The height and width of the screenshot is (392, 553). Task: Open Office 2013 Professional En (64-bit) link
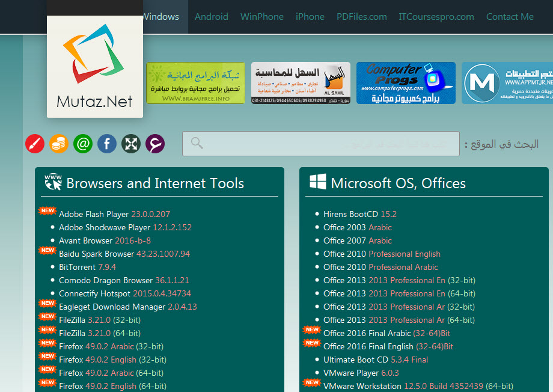tap(399, 293)
